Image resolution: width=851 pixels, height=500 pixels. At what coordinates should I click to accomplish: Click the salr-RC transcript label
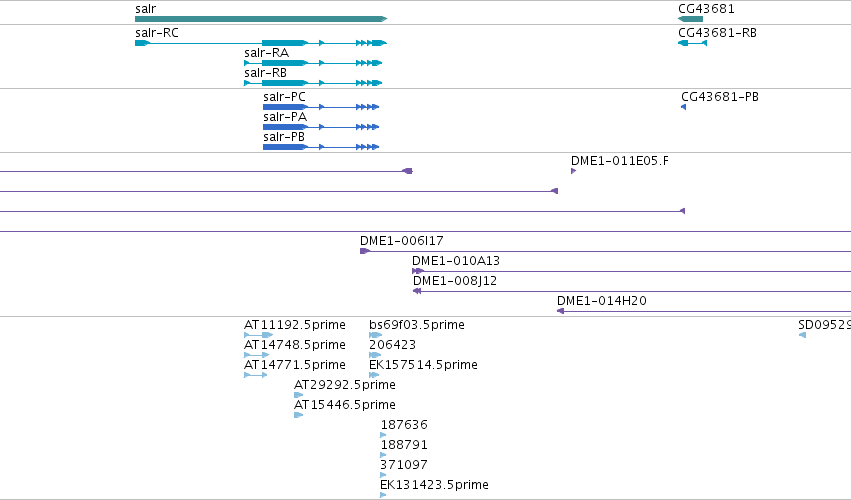tap(157, 33)
